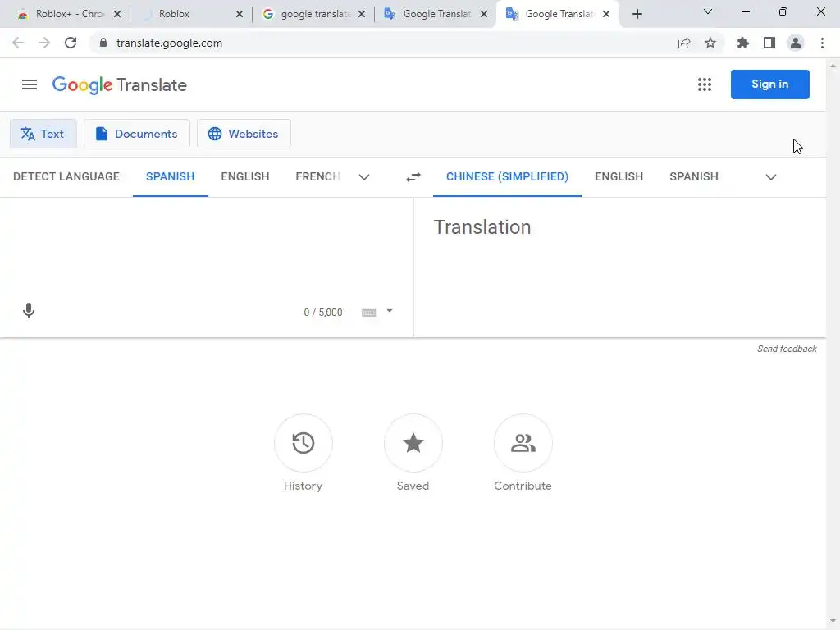Click the Google Translate logo
The image size is (840, 630).
(x=120, y=85)
